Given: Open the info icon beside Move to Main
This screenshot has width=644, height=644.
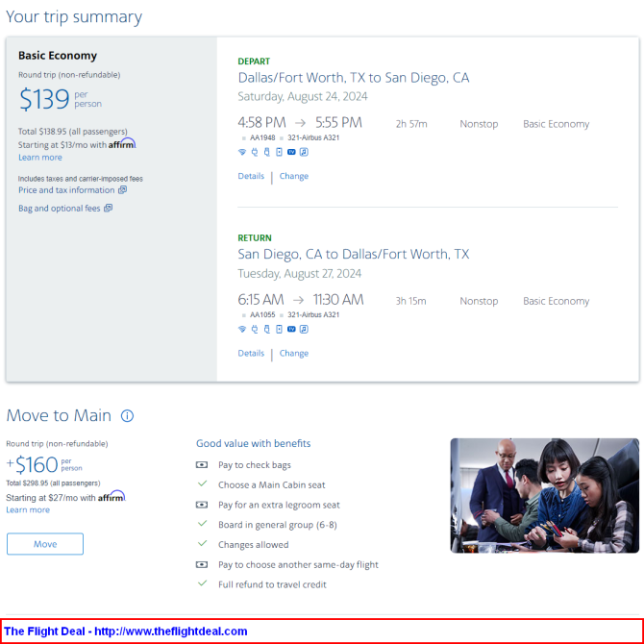Looking at the screenshot, I should 127,415.
